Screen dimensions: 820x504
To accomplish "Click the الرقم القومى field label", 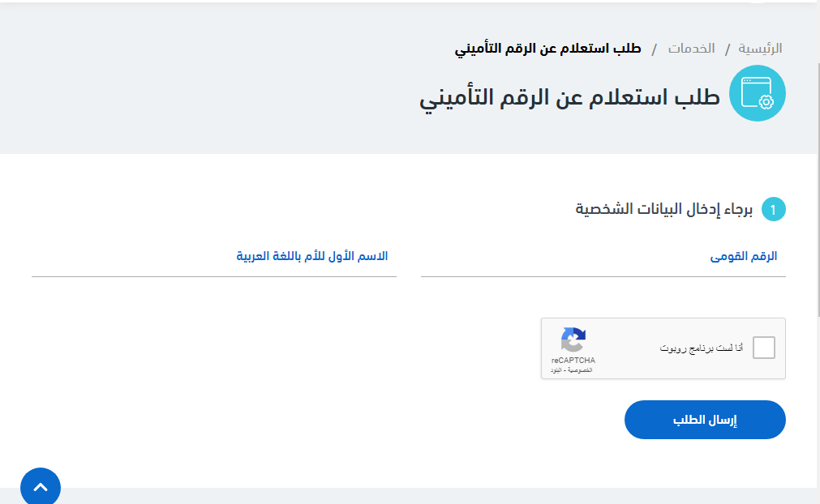I will [744, 256].
